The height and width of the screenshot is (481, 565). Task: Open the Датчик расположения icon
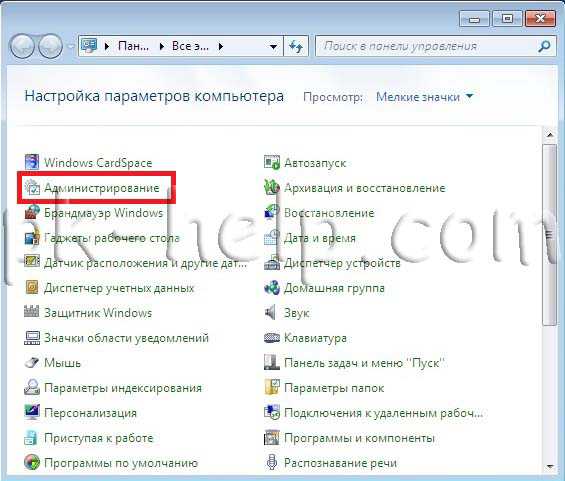pos(32,262)
